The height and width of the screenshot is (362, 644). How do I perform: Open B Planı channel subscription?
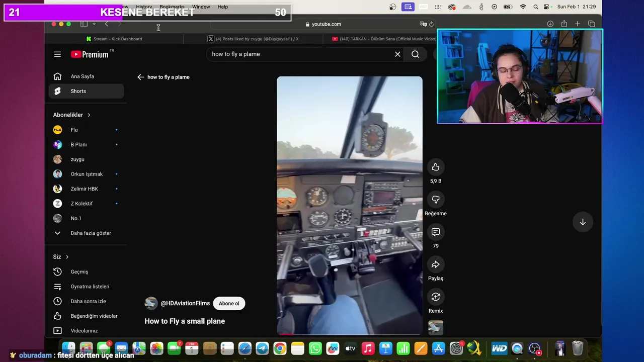click(86, 145)
